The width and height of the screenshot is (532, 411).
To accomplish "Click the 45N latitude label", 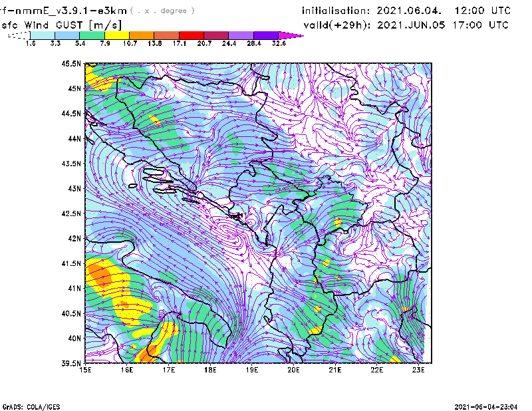I will pos(74,88).
